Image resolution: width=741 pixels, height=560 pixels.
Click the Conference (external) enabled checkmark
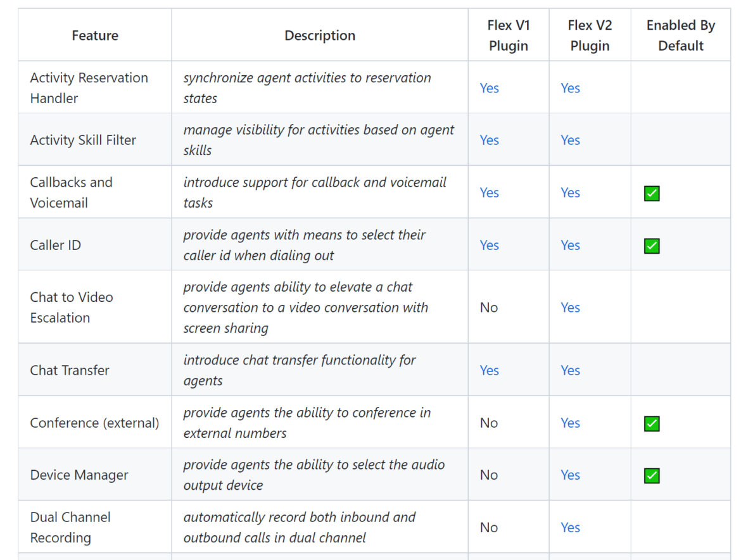[651, 423]
